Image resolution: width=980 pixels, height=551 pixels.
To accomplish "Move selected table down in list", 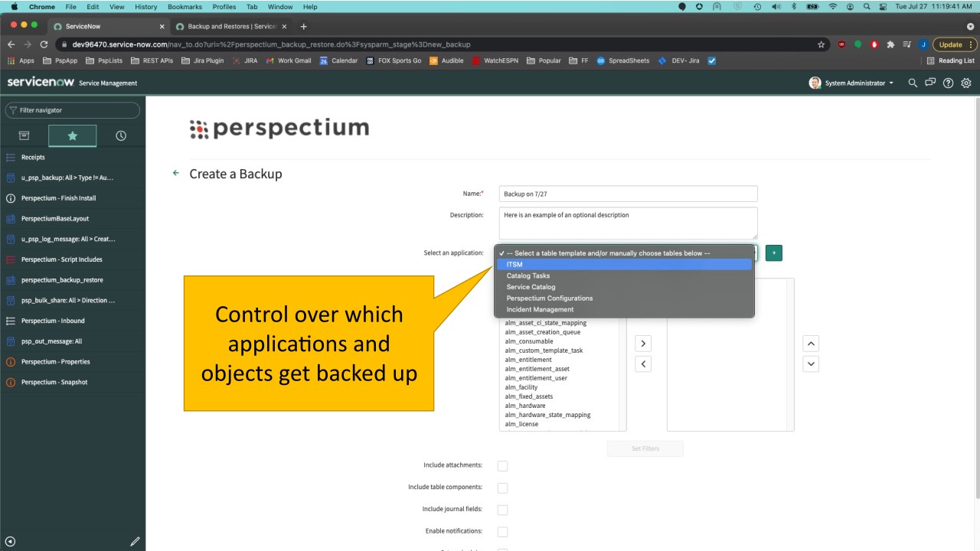I will point(812,364).
